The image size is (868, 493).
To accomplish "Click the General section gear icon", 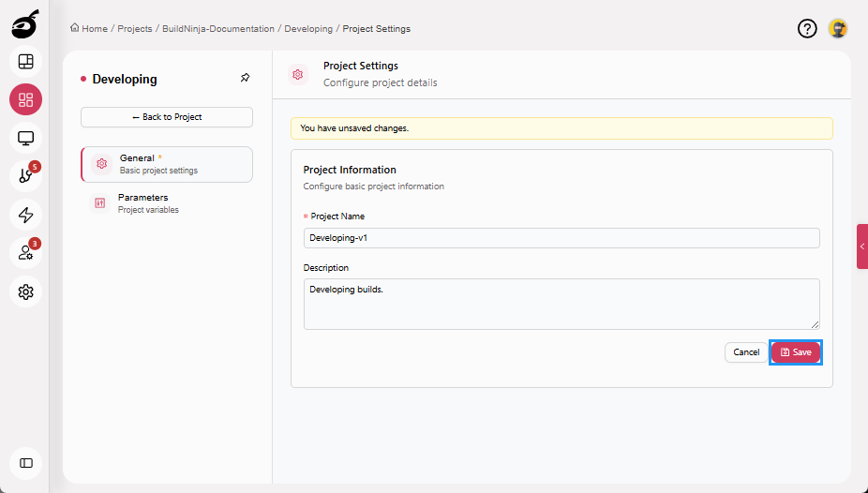I will tap(102, 164).
